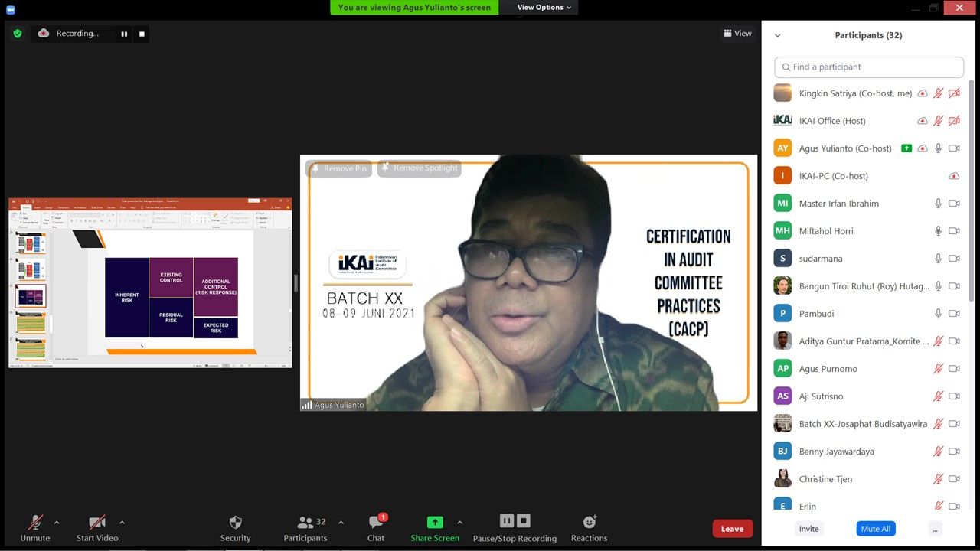Click the Find a participant search field
Viewport: 980px width, 551px height.
tap(869, 67)
